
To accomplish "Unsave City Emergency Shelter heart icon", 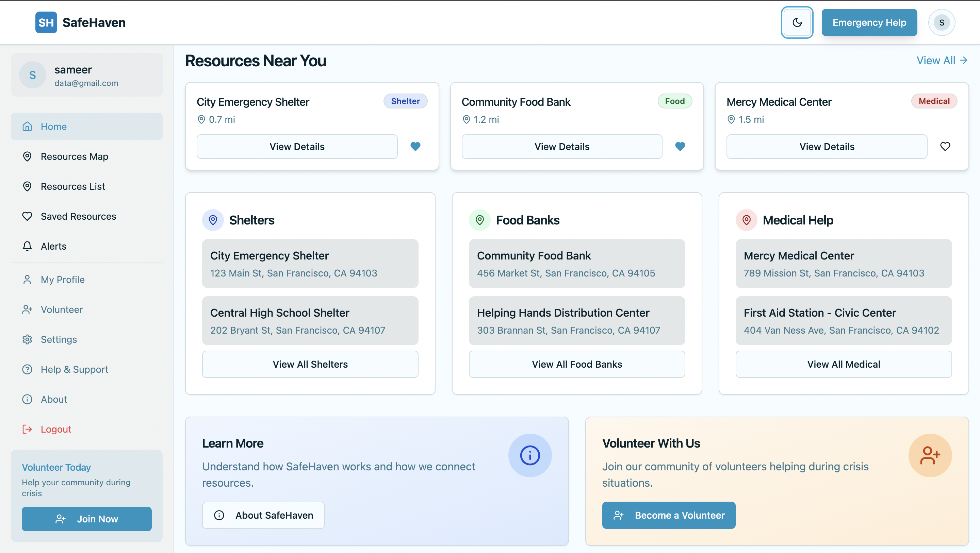I will click(x=415, y=147).
